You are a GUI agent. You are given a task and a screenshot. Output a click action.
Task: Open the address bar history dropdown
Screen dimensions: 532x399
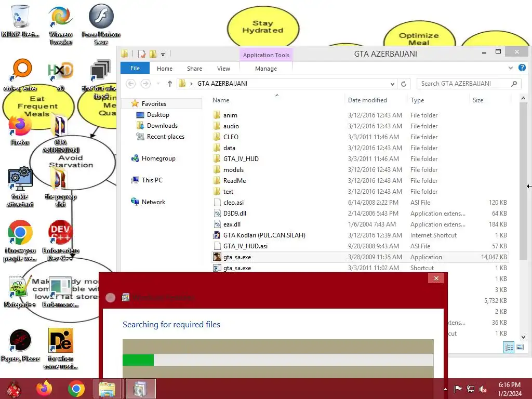click(392, 84)
